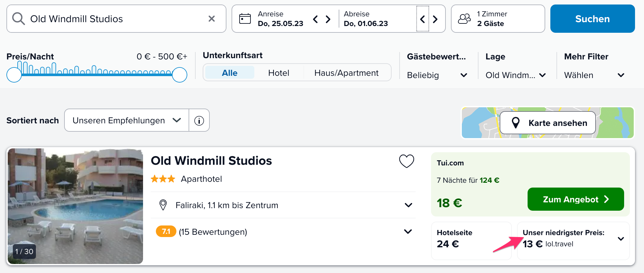Open Mehr Filter Wählen dropdown
Screen dimensions: 644x273
click(594, 75)
